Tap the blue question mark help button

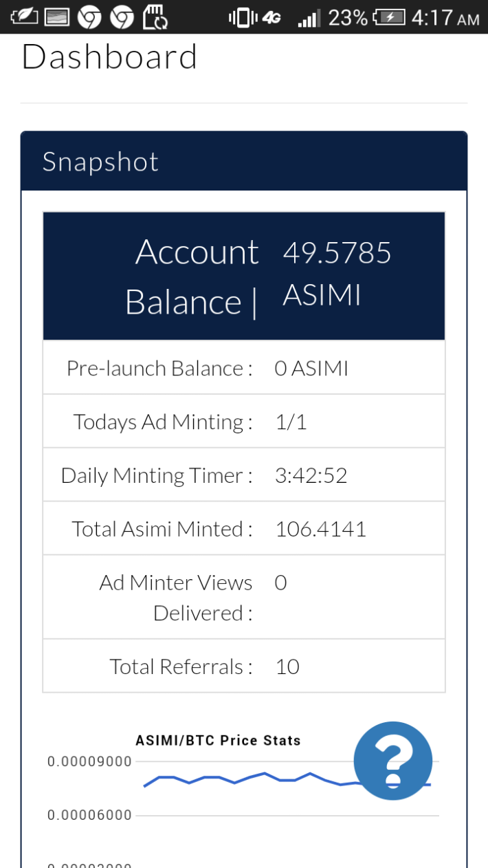tap(393, 761)
